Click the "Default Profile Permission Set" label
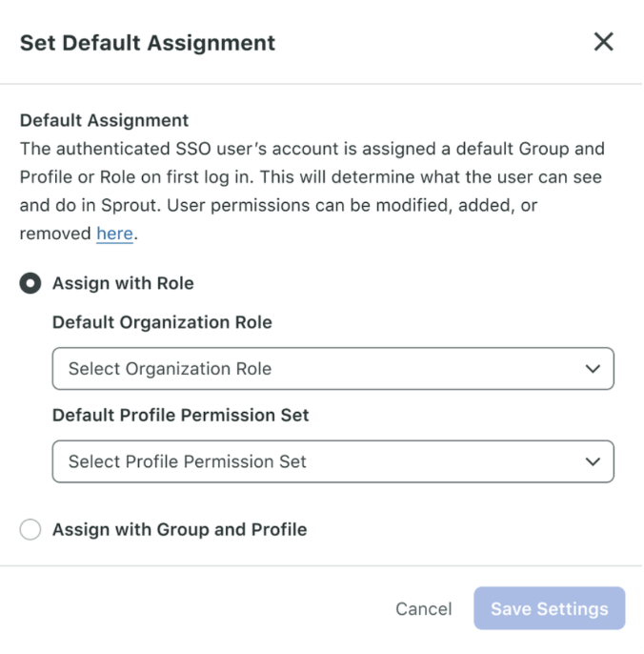This screenshot has width=644, height=654. (x=180, y=416)
